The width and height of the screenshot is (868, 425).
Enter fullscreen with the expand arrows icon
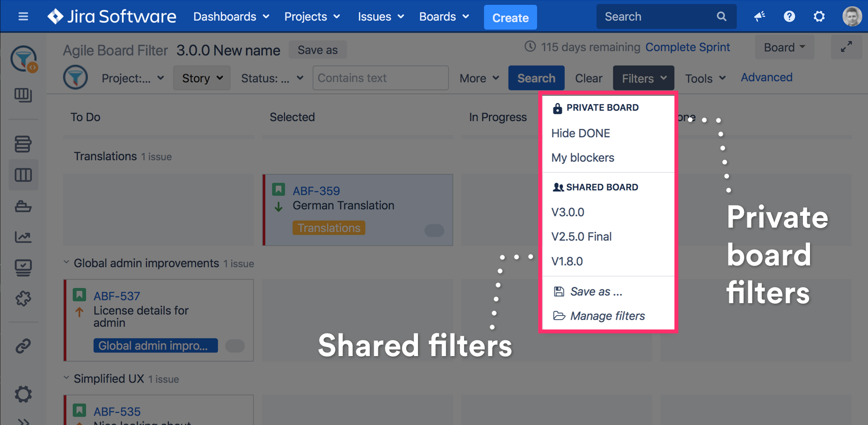click(x=846, y=47)
